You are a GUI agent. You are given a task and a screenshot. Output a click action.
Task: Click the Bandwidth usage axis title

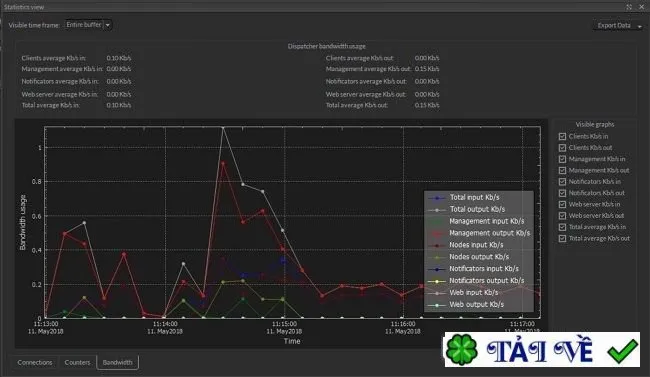(x=23, y=222)
